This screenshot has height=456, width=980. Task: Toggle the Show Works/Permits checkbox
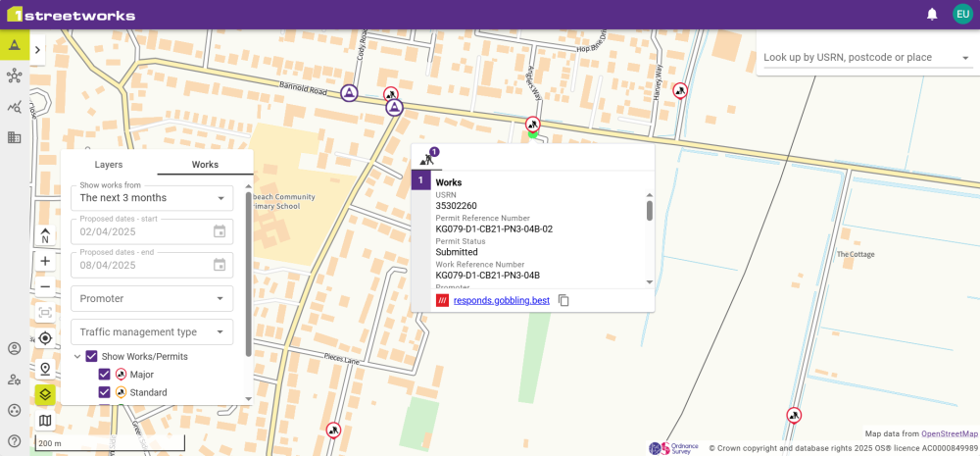pos(92,357)
